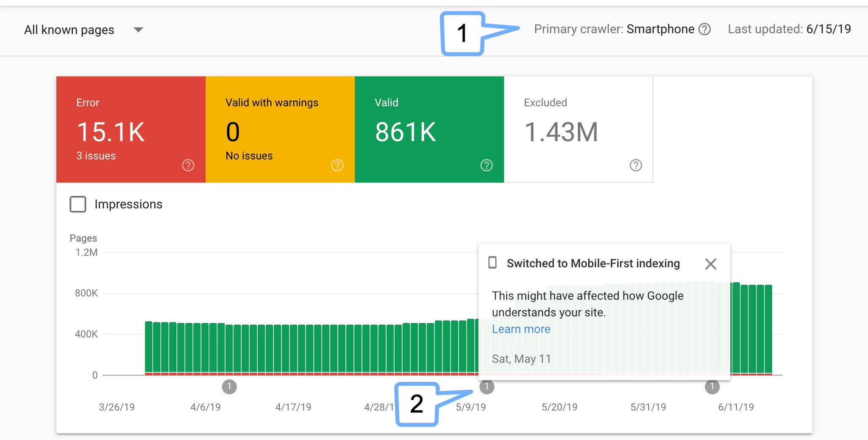This screenshot has height=440, width=868.
Task: Open help for Primary crawler Smartphone
Action: pyautogui.click(x=705, y=29)
